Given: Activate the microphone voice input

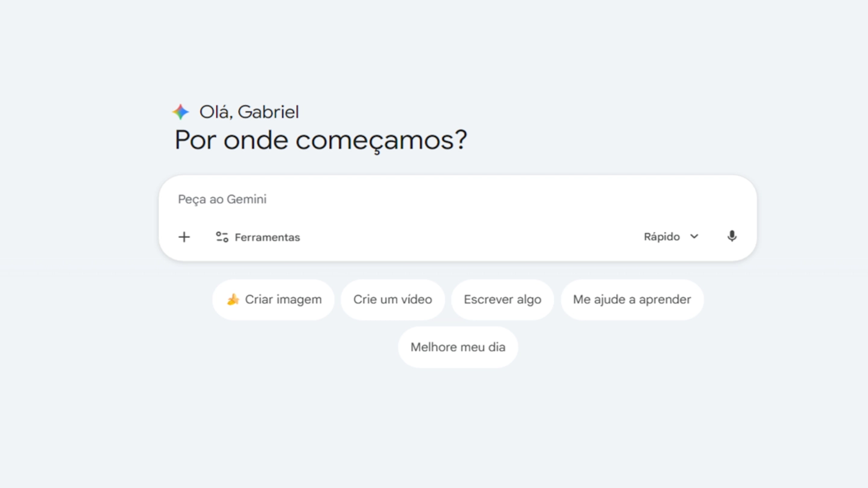Looking at the screenshot, I should [x=732, y=236].
